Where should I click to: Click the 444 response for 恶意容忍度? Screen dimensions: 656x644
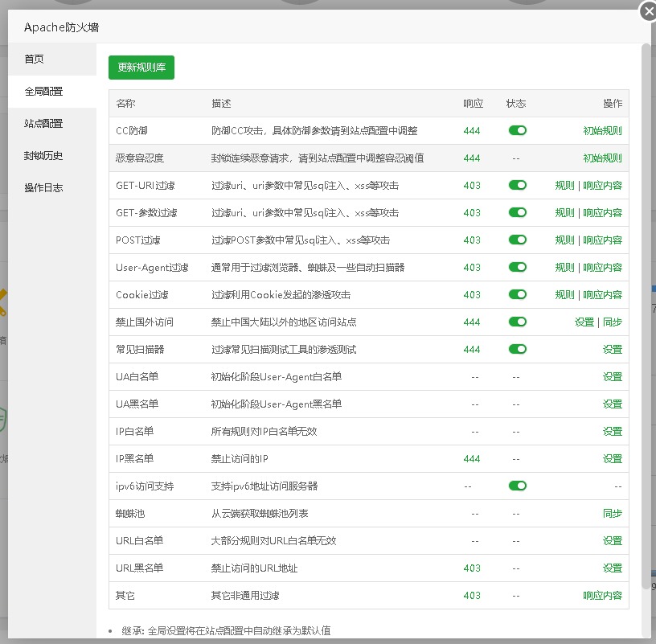tap(472, 158)
